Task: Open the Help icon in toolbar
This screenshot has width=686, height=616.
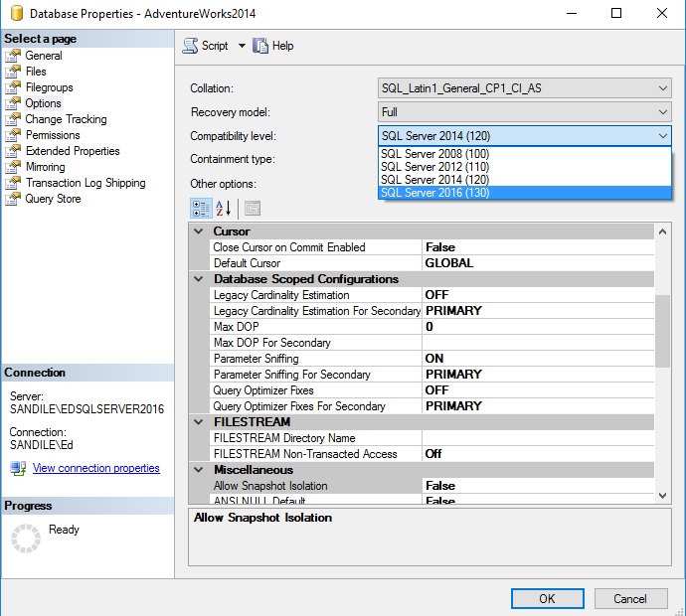Action: 261,46
